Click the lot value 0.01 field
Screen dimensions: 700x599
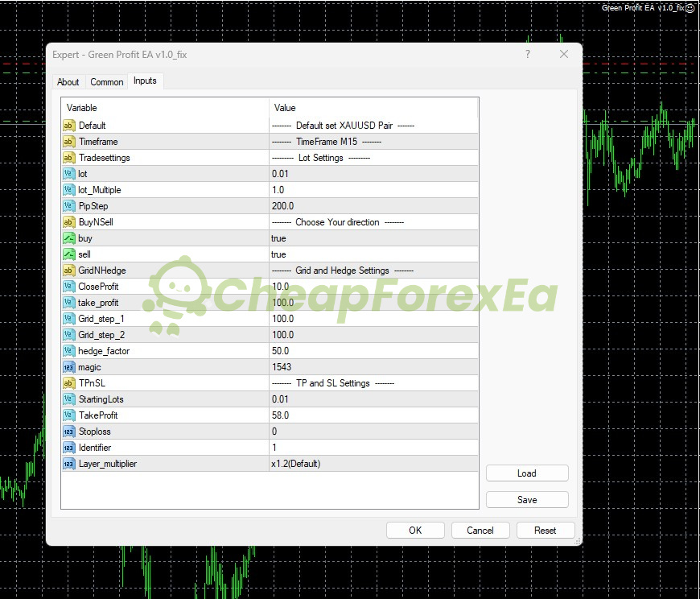coord(373,174)
